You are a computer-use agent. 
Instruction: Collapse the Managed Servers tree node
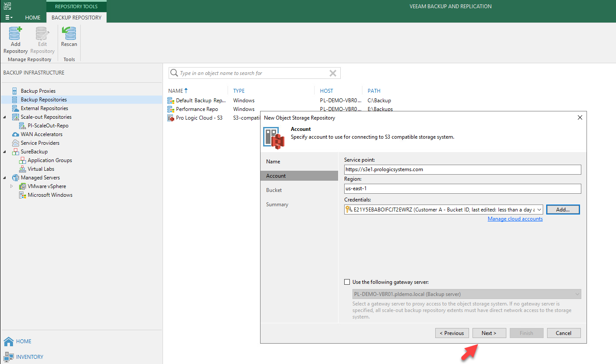click(x=5, y=178)
